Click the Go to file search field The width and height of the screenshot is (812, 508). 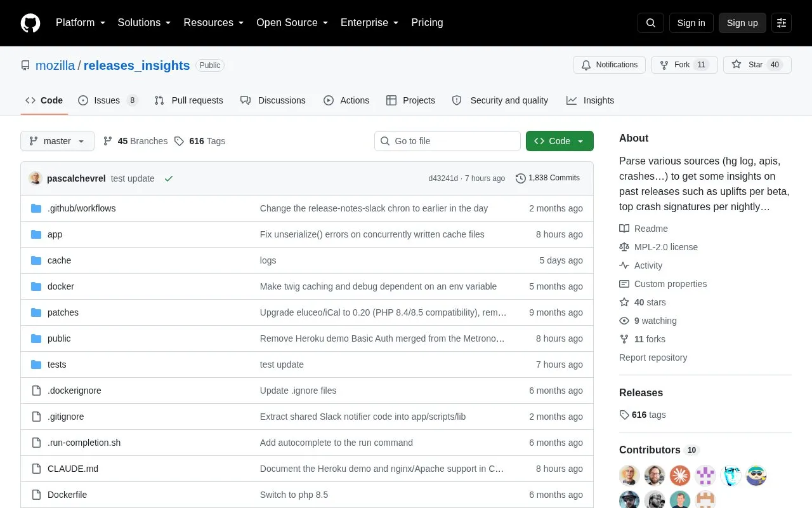447,141
